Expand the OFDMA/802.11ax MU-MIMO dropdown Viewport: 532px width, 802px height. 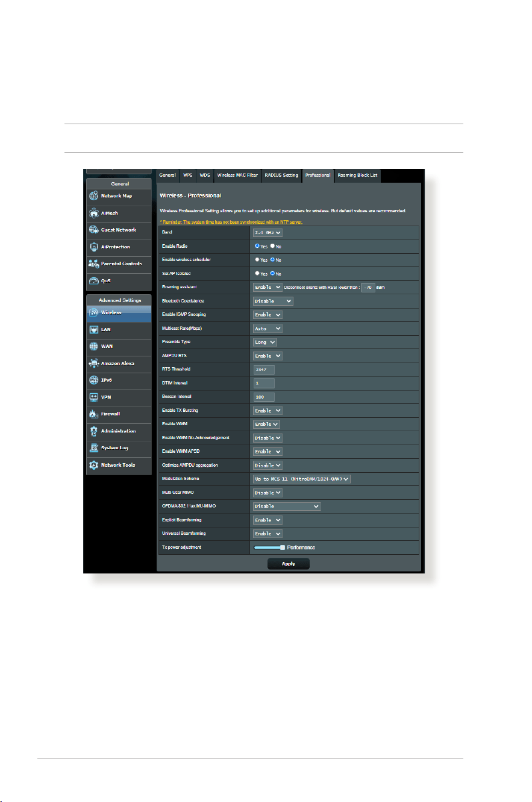(287, 506)
